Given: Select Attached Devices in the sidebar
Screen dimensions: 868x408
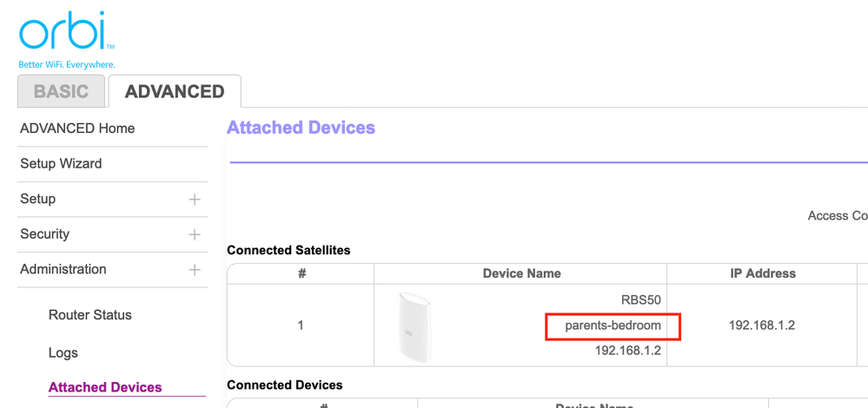Looking at the screenshot, I should 105,387.
